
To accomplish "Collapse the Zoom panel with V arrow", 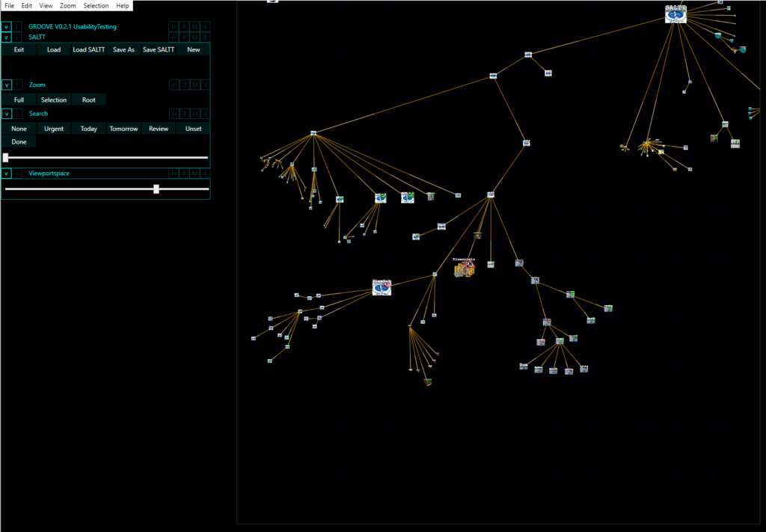I will coord(7,85).
